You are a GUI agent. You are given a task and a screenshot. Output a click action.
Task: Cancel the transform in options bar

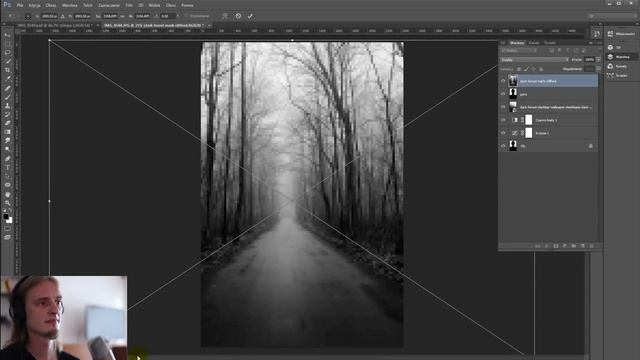238,16
